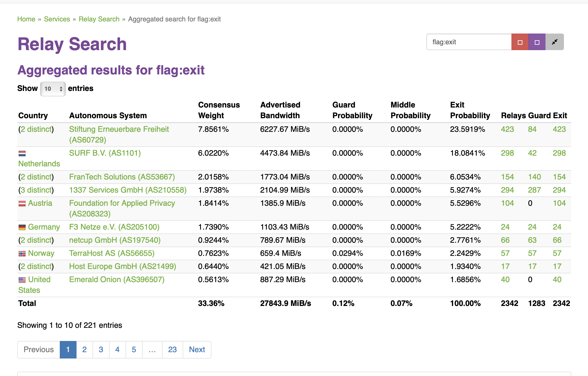Jump to last page 23
This screenshot has height=376, width=588.
(x=172, y=349)
